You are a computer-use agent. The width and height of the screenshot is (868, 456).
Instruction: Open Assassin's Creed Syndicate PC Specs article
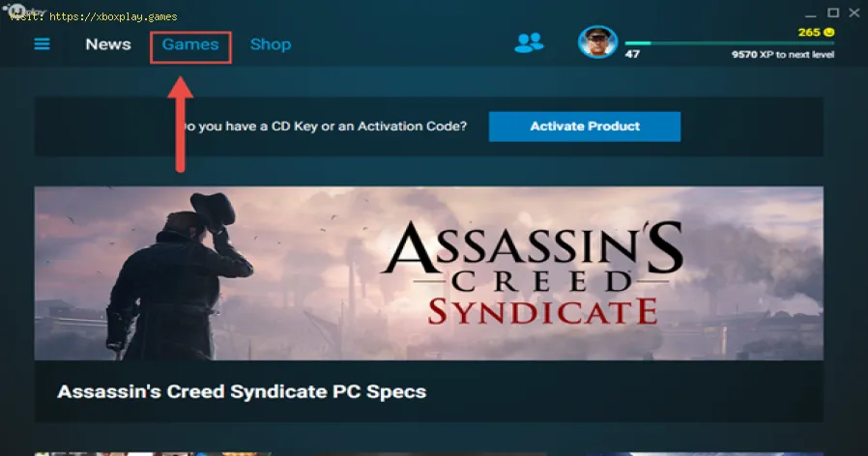(242, 392)
